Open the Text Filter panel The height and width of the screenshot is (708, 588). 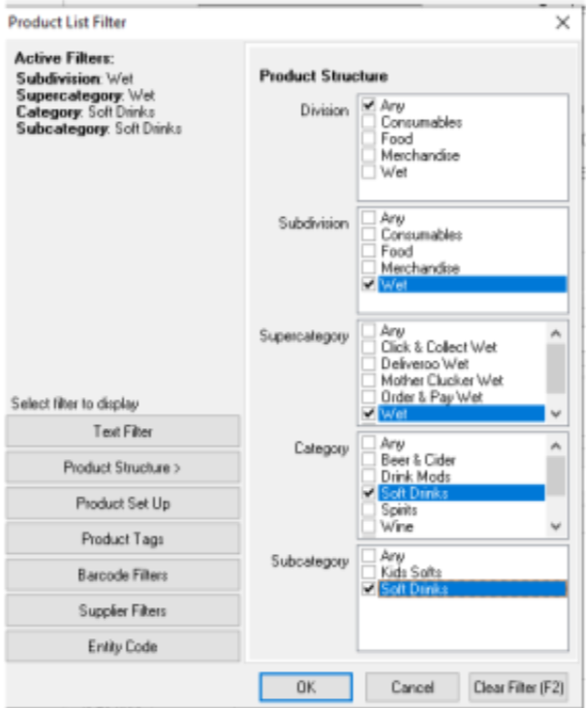(123, 431)
